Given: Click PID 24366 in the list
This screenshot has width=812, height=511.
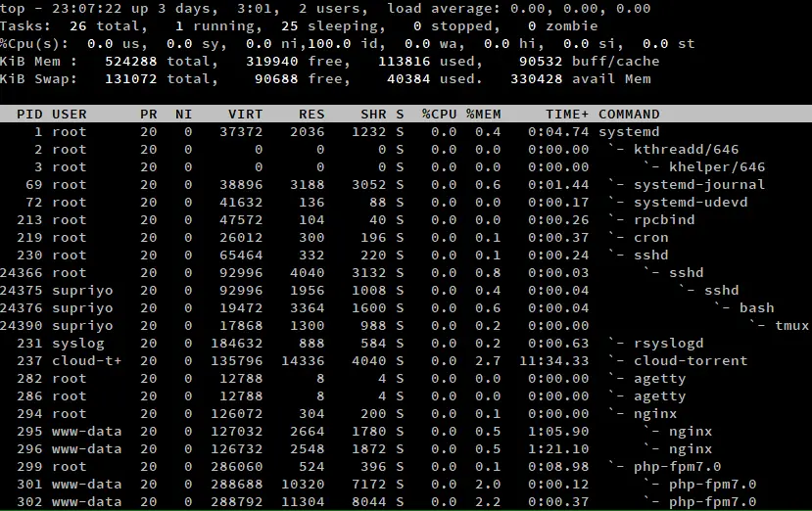Looking at the screenshot, I should click(22, 273).
